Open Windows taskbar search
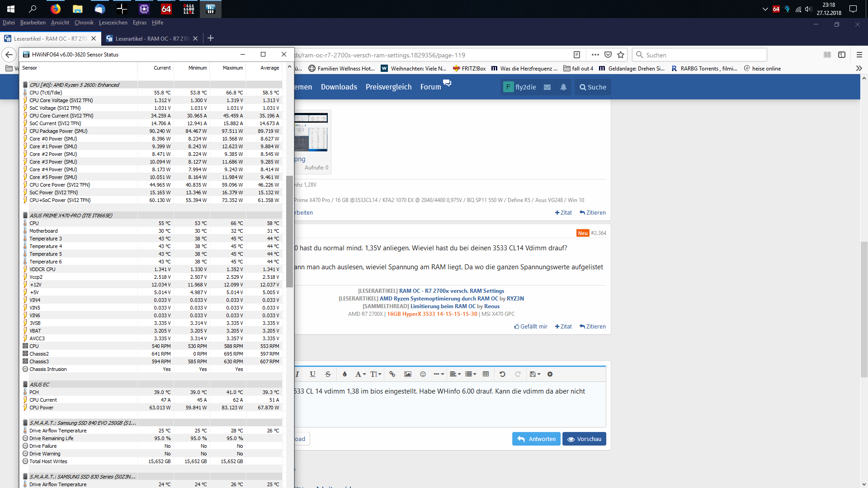The image size is (868, 488). (x=33, y=9)
